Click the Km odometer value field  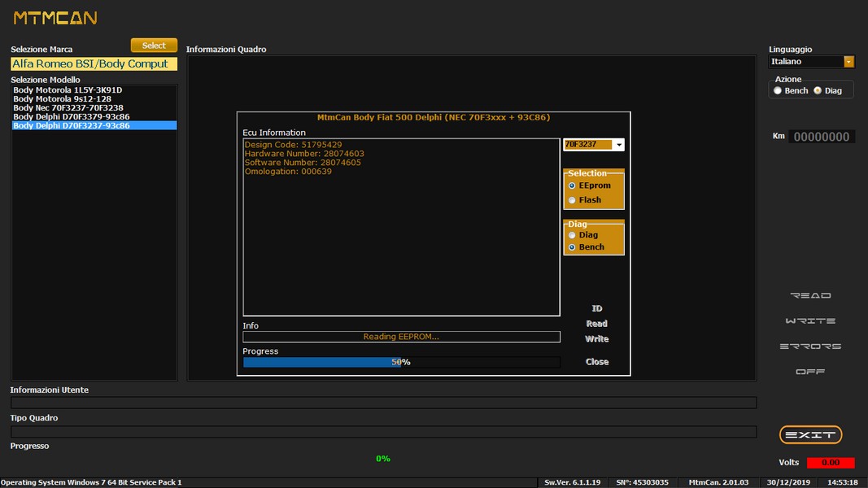point(821,137)
